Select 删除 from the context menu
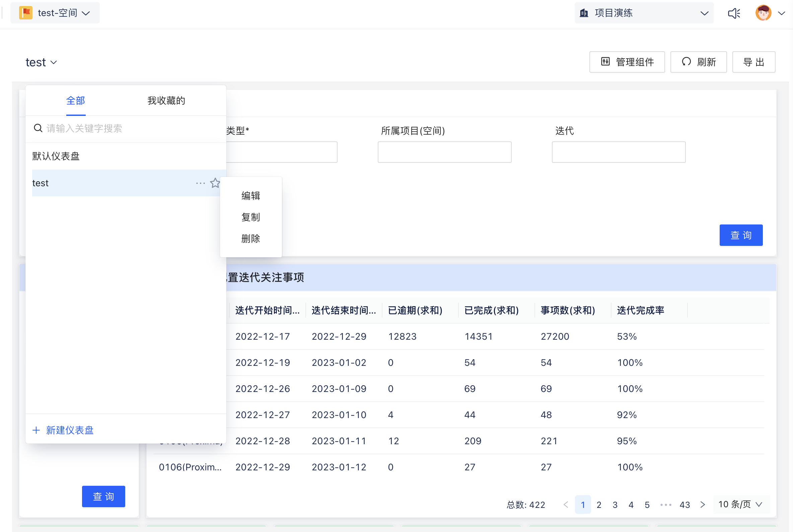 (250, 239)
